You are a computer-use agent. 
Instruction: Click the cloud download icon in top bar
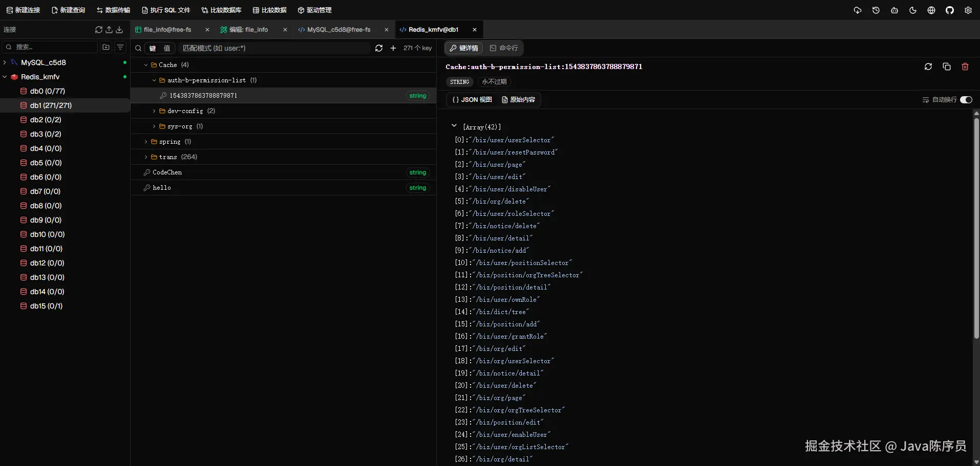858,10
